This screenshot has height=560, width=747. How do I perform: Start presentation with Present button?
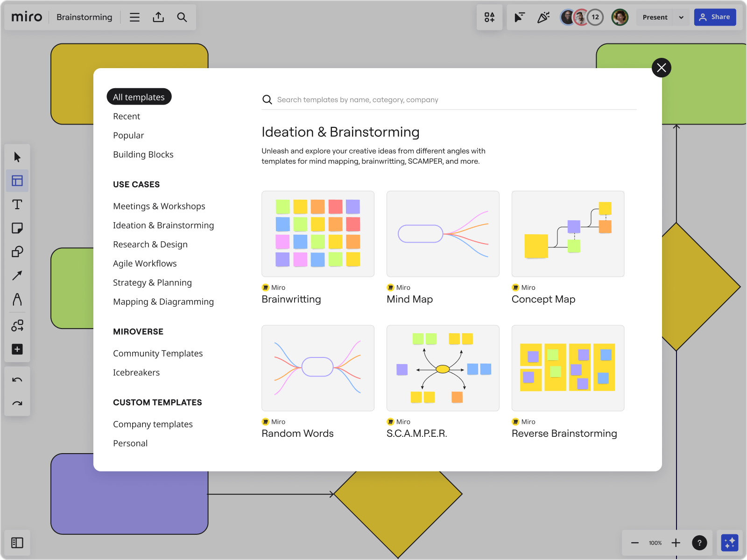click(x=655, y=17)
